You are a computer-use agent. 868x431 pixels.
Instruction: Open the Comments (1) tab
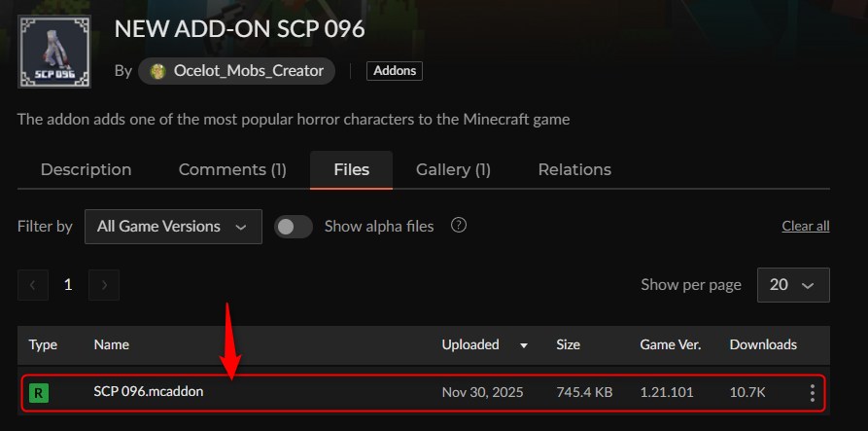(232, 169)
